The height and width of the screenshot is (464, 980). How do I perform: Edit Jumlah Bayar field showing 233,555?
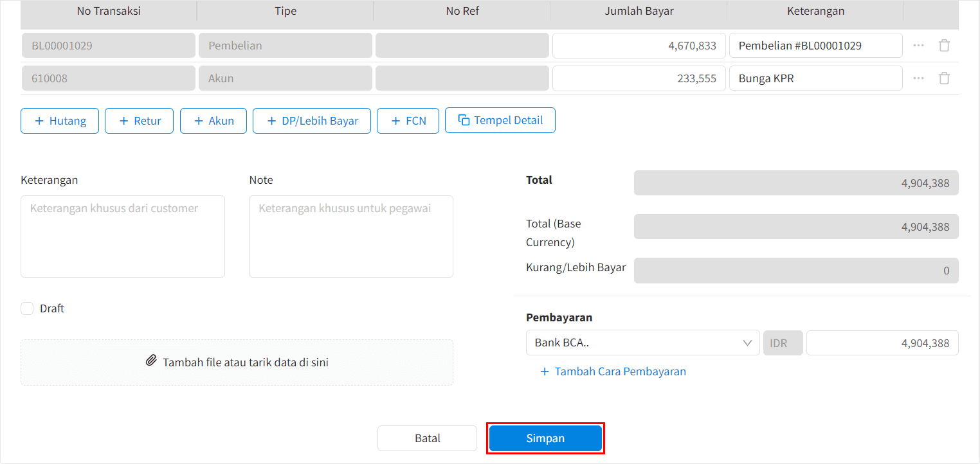pyautogui.click(x=639, y=78)
